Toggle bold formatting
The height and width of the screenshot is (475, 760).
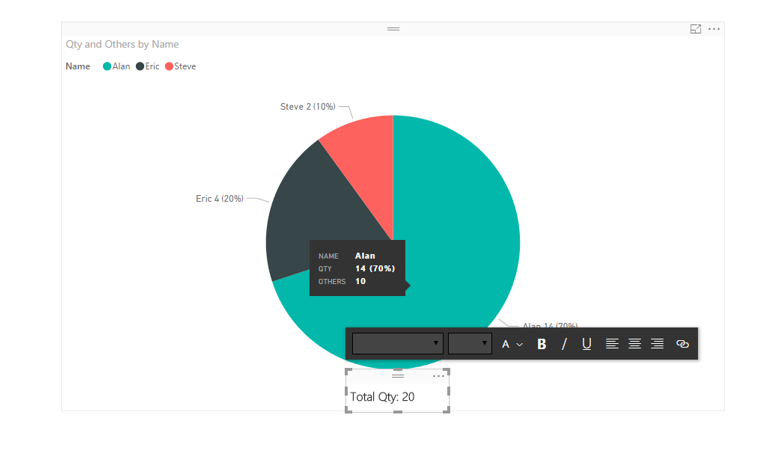coord(542,344)
